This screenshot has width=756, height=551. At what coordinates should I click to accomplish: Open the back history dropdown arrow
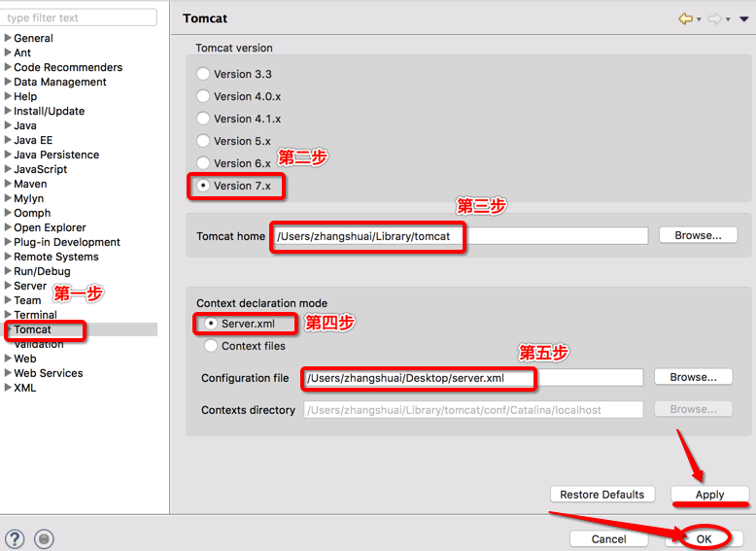pyautogui.click(x=699, y=19)
